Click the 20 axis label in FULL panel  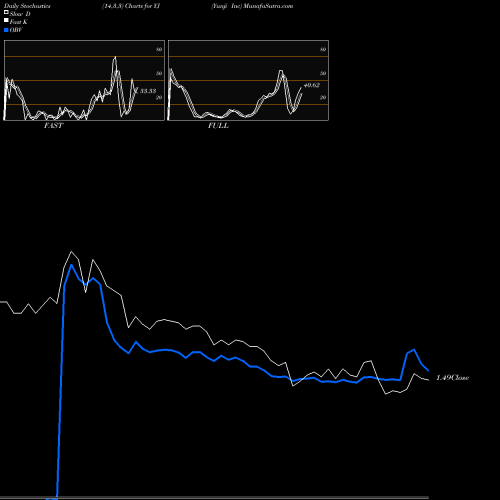coord(323,98)
